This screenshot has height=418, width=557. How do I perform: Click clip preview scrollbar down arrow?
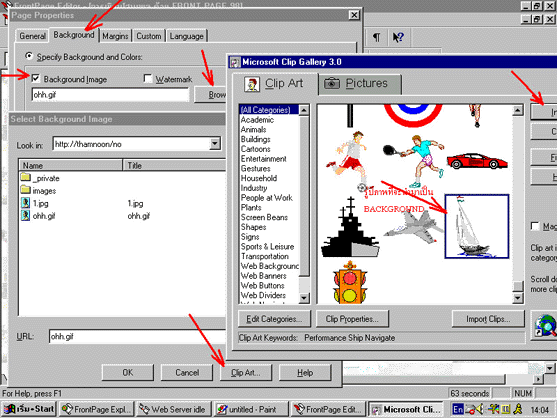coord(518,298)
